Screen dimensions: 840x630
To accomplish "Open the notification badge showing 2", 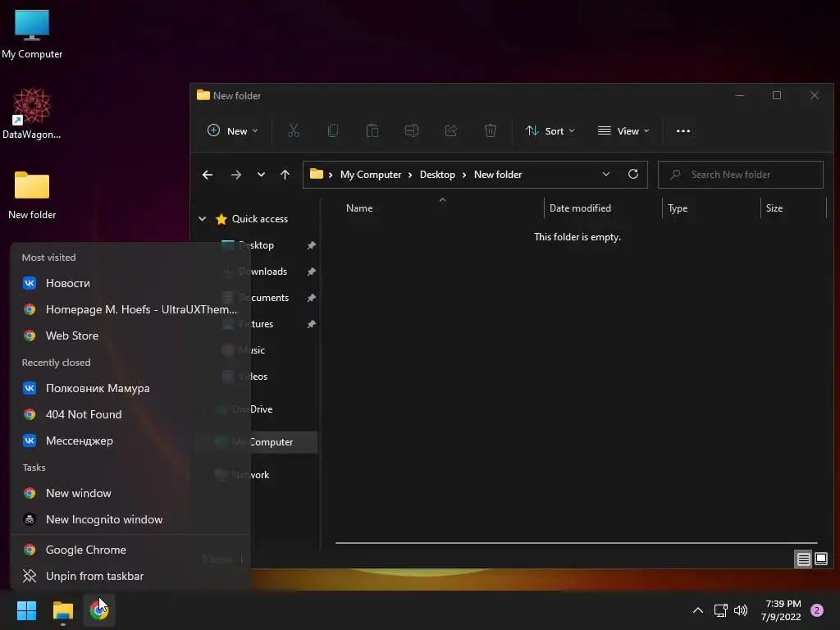I will [817, 610].
